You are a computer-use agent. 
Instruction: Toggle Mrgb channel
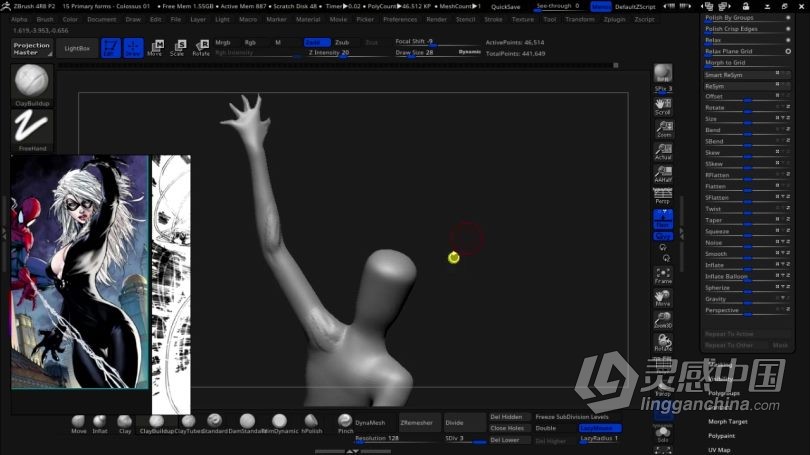pyautogui.click(x=223, y=42)
